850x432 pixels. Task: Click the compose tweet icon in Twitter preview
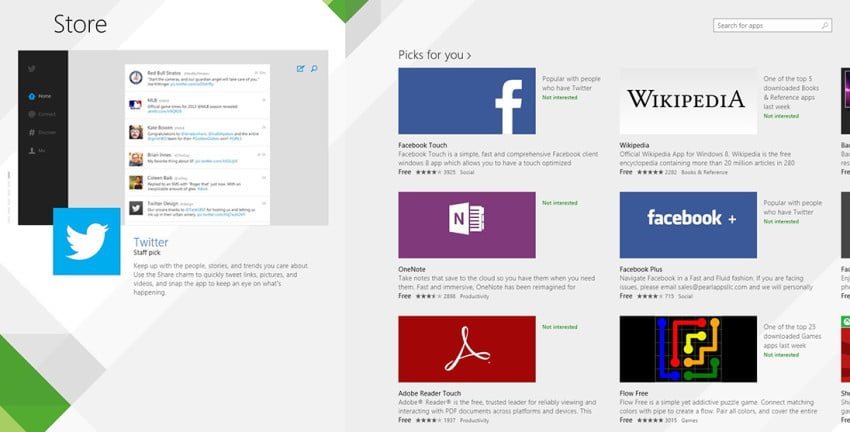pos(300,69)
